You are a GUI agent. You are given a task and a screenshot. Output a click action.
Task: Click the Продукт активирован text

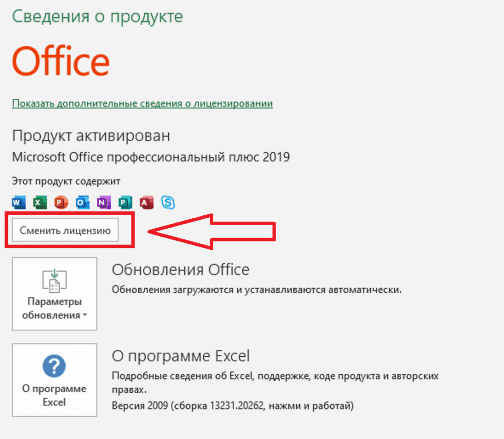click(x=91, y=135)
